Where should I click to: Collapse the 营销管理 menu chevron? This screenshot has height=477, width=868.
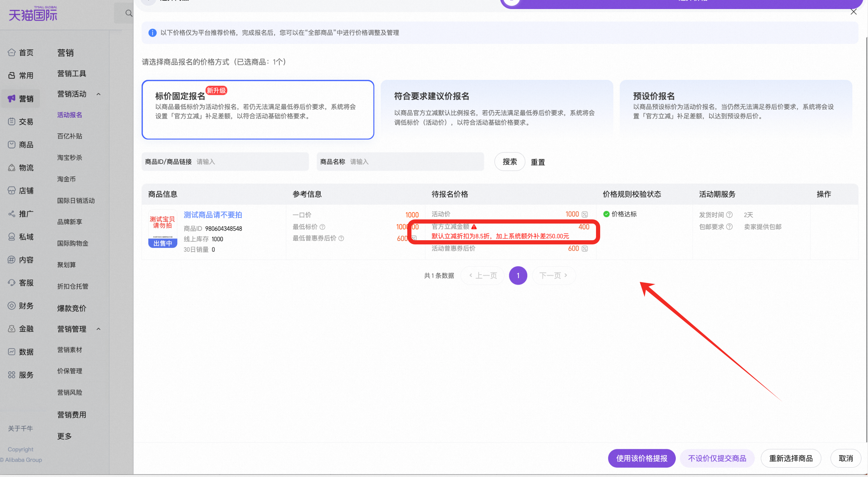pyautogui.click(x=99, y=329)
